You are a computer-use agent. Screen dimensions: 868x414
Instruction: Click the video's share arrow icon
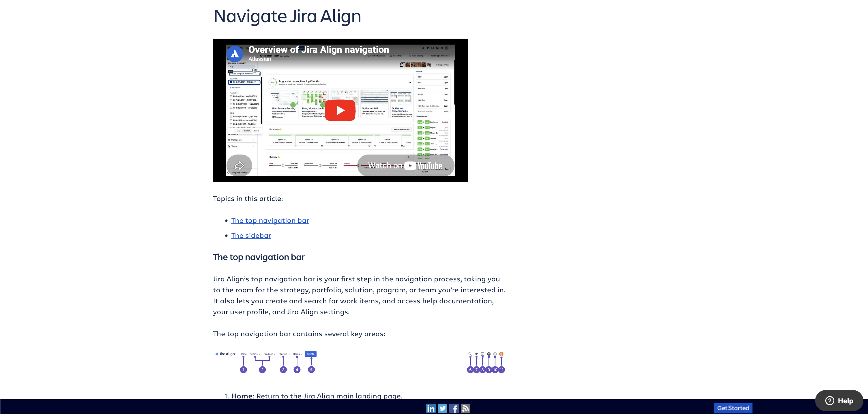[239, 165]
